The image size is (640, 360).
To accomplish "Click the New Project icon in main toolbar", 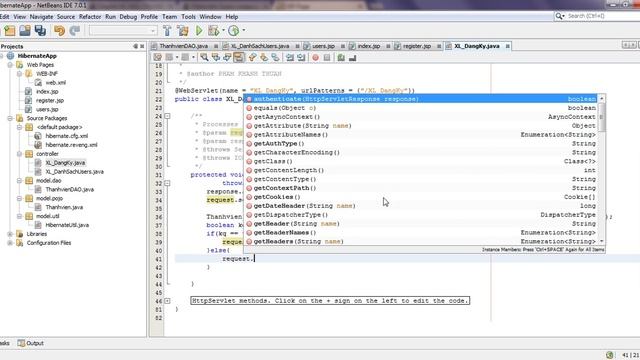I will 9,31.
